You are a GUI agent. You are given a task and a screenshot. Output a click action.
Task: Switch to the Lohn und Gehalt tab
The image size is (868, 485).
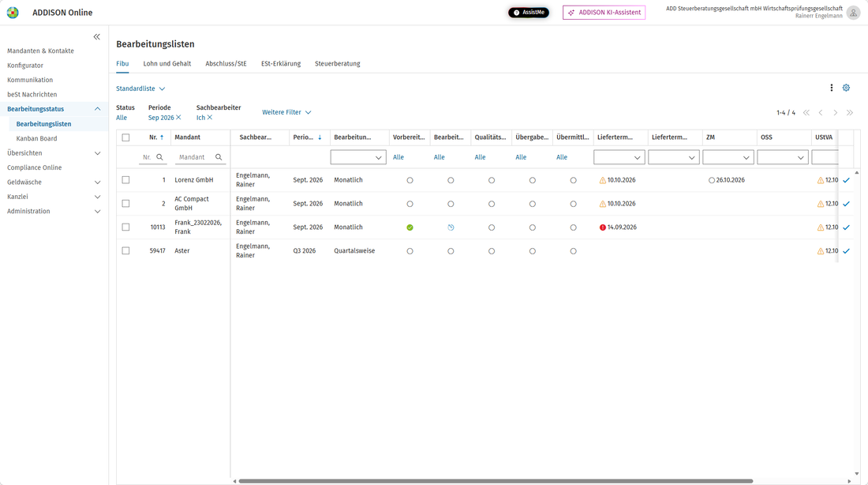[167, 64]
